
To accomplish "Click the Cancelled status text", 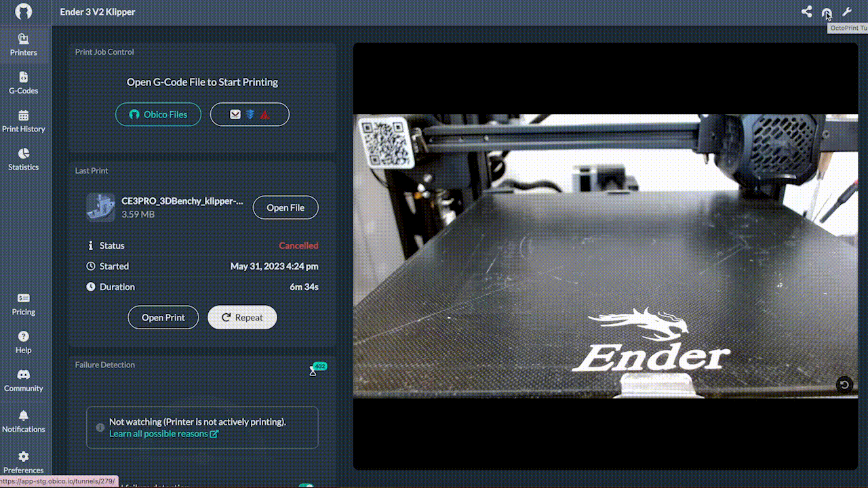I will point(298,245).
